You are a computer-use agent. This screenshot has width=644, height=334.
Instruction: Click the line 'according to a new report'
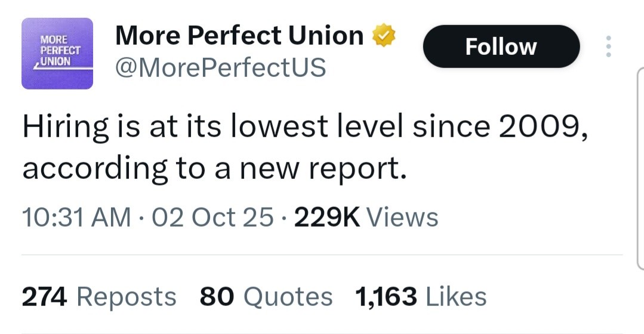tap(214, 169)
